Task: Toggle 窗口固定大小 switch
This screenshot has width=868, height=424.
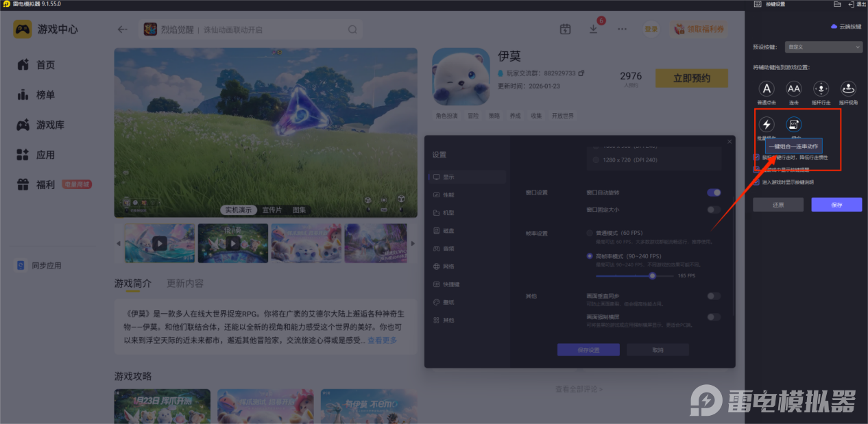Action: click(x=714, y=210)
